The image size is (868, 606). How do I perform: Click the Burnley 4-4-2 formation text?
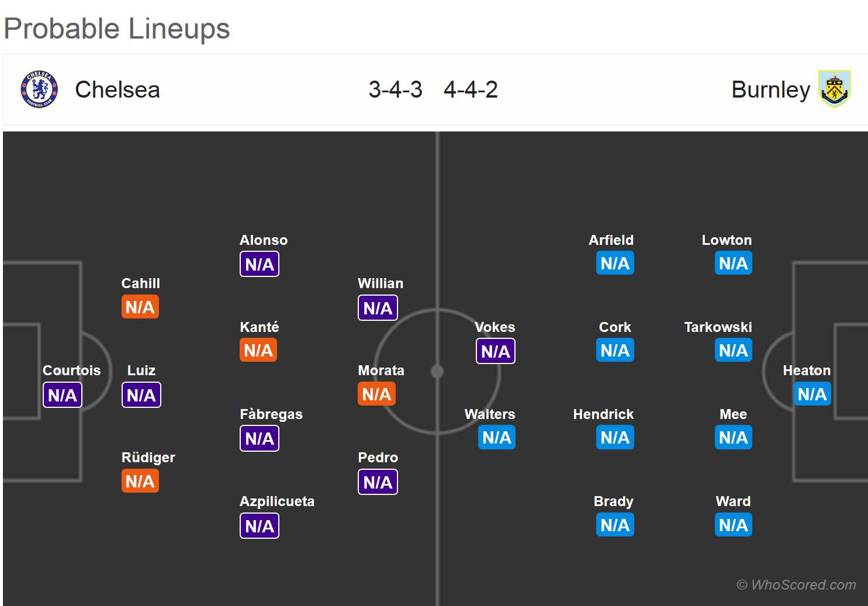(x=471, y=89)
